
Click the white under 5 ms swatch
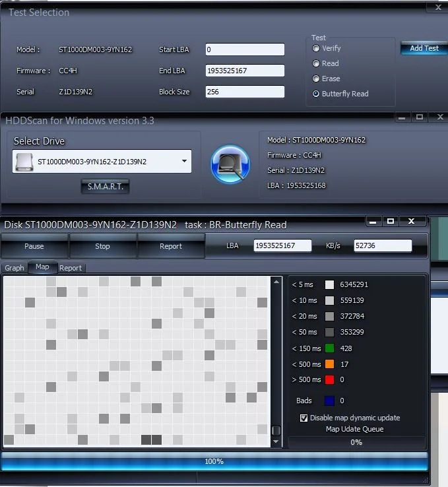point(329,284)
